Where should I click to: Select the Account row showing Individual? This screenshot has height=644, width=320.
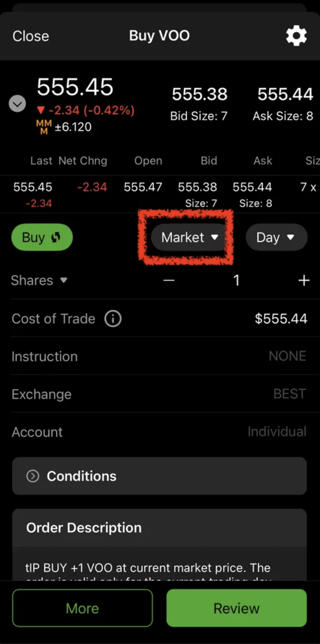(x=159, y=432)
